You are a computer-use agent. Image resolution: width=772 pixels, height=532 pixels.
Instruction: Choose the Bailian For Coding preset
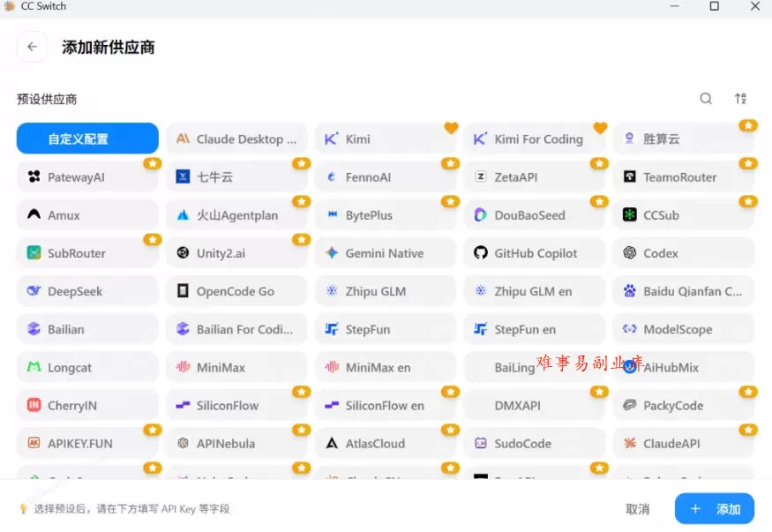coord(236,329)
